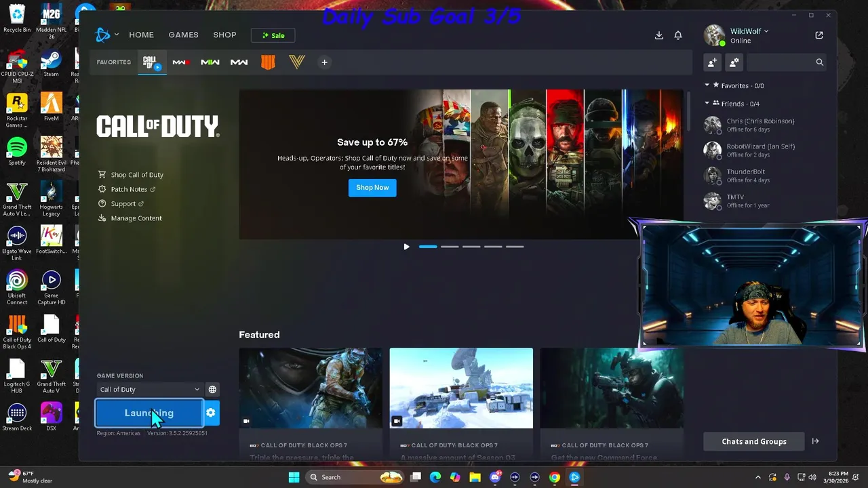Image resolution: width=868 pixels, height=488 pixels.
Task: Pop out the social panel
Action: 819,35
